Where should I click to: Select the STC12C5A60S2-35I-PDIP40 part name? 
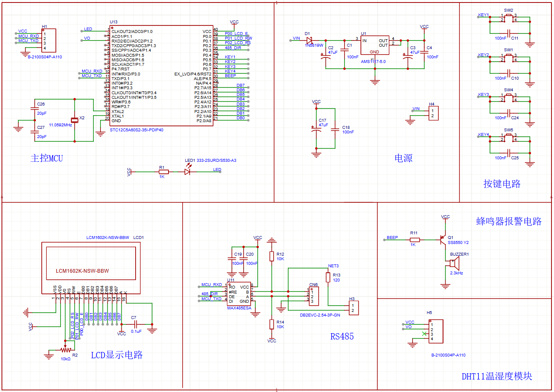(x=136, y=130)
